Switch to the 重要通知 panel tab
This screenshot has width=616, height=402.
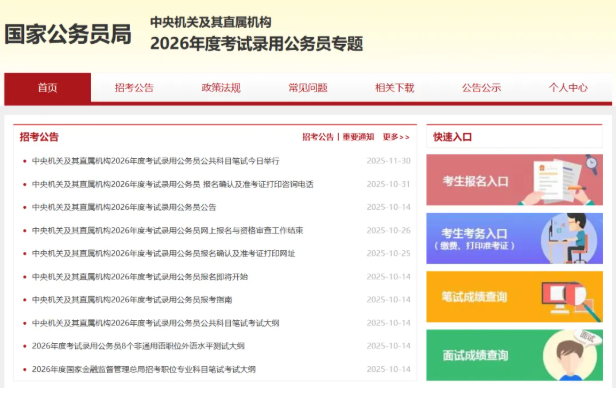point(358,137)
